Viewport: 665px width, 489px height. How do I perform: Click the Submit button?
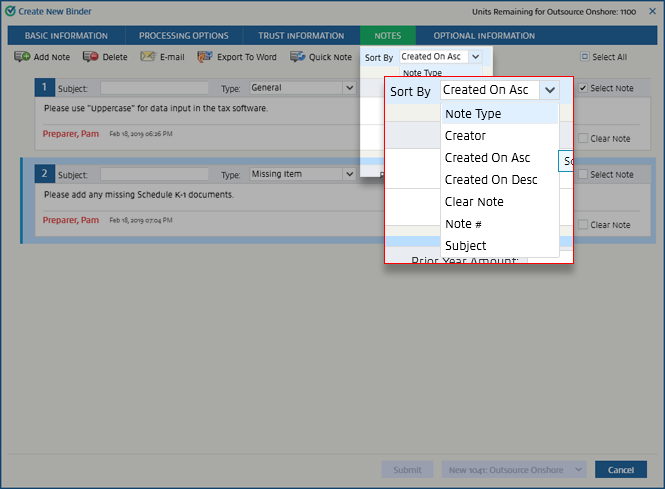coord(407,469)
